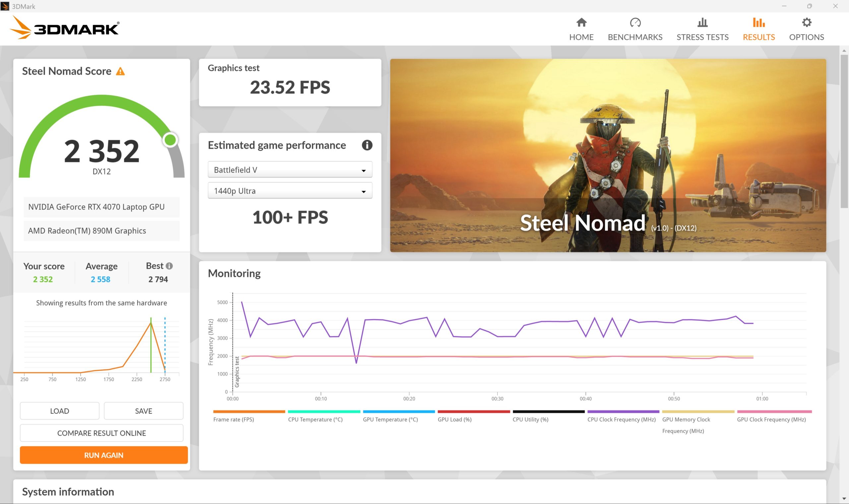
Task: Switch to the STRESS TESTS tab
Action: pyautogui.click(x=702, y=37)
